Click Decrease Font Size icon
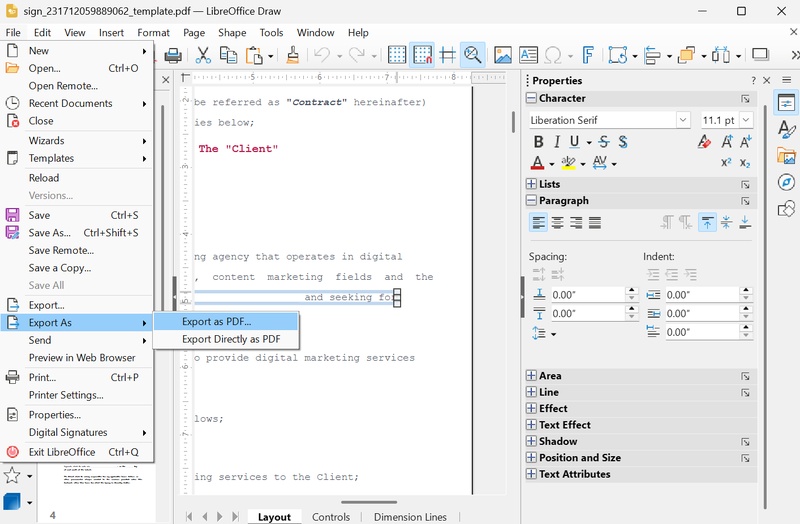 pos(745,141)
